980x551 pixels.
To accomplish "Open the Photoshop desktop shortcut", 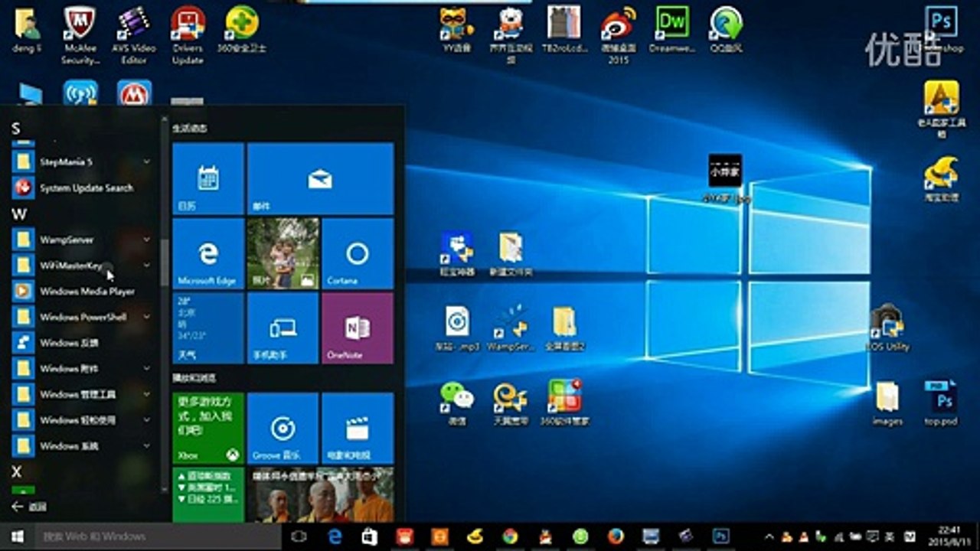I will click(x=941, y=29).
